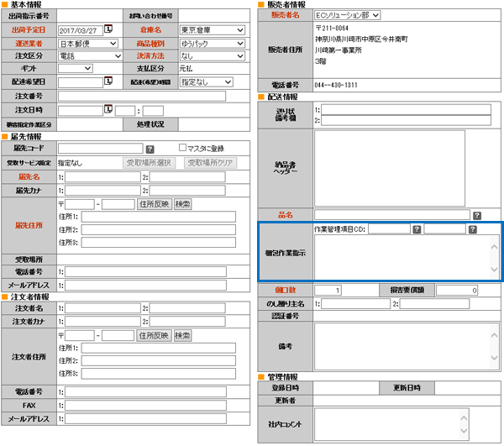Click inside the 納品書ヘッダー text area
Screen dimensions: 504x446
click(x=390, y=168)
